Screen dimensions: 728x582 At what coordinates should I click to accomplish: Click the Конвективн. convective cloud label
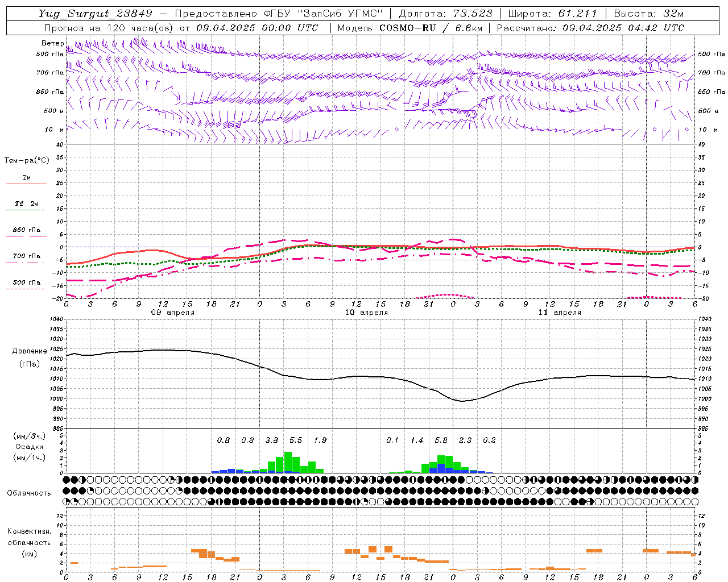click(30, 531)
